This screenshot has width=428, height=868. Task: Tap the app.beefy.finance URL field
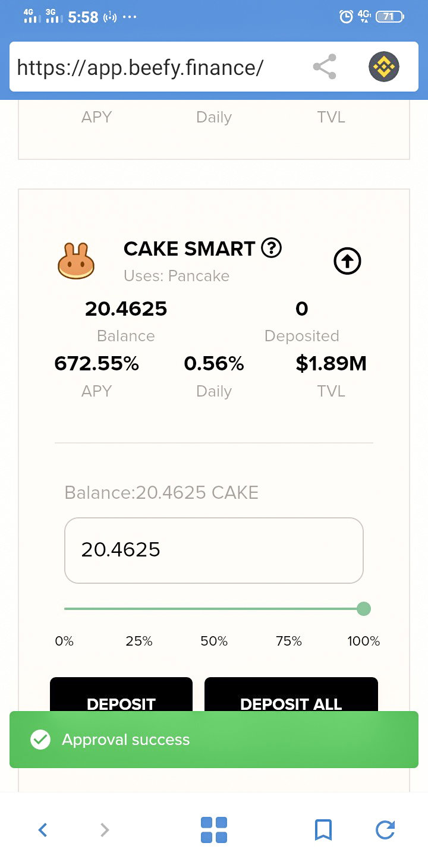(x=140, y=67)
